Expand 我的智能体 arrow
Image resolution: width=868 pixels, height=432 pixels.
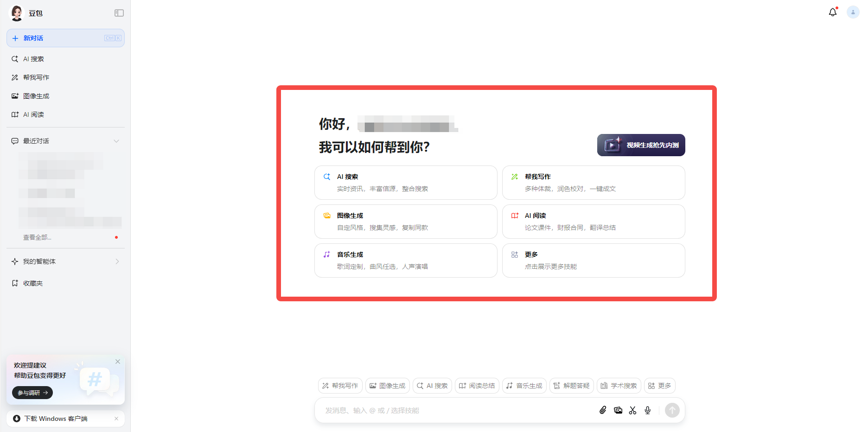(117, 261)
